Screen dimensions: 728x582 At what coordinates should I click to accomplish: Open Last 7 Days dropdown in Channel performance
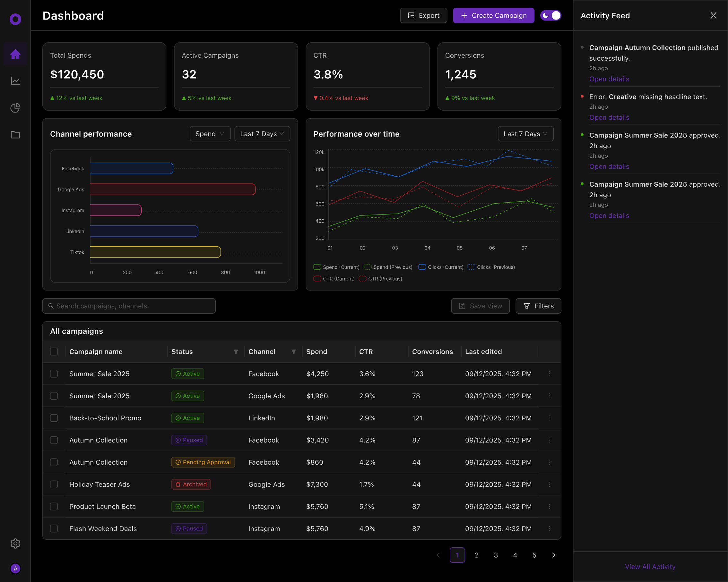tap(262, 134)
